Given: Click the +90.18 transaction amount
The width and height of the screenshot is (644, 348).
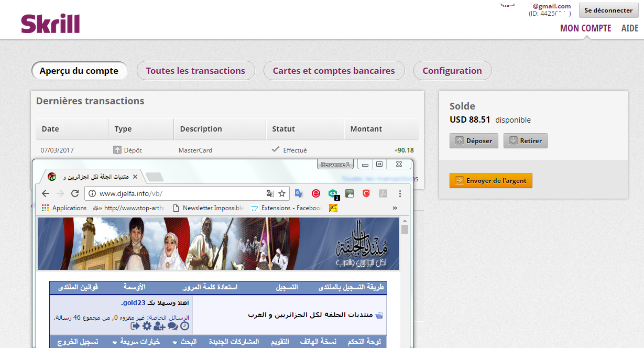Looking at the screenshot, I should [x=403, y=150].
